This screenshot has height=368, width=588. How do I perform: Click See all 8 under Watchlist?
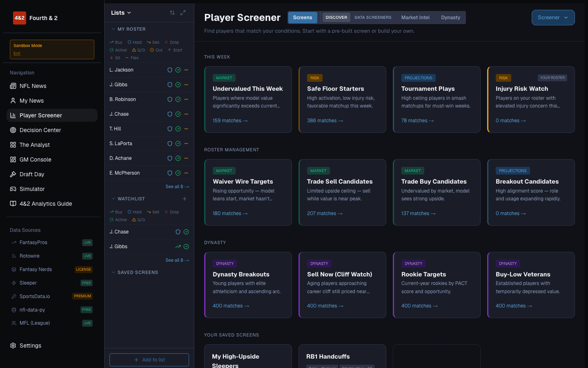point(177,260)
